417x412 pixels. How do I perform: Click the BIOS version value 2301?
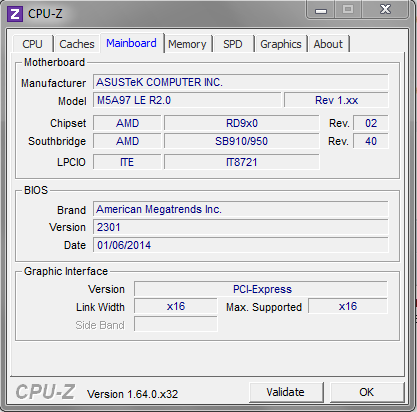pyautogui.click(x=241, y=227)
